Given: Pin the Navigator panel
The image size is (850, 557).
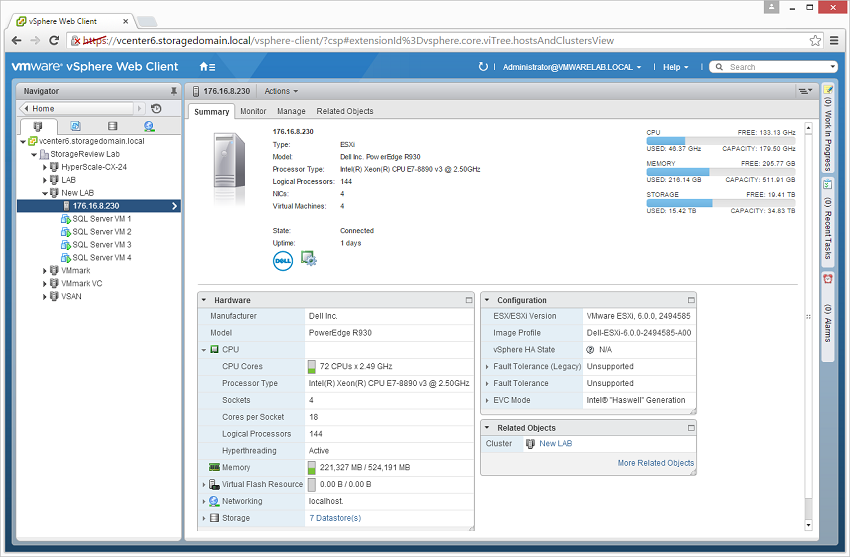Looking at the screenshot, I should click(x=173, y=91).
